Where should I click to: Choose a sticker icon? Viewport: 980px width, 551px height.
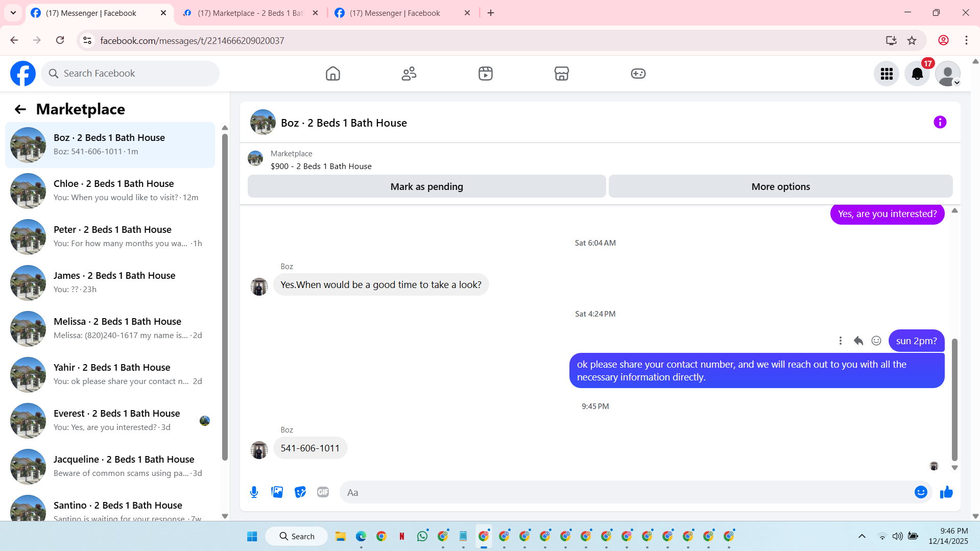[300, 492]
